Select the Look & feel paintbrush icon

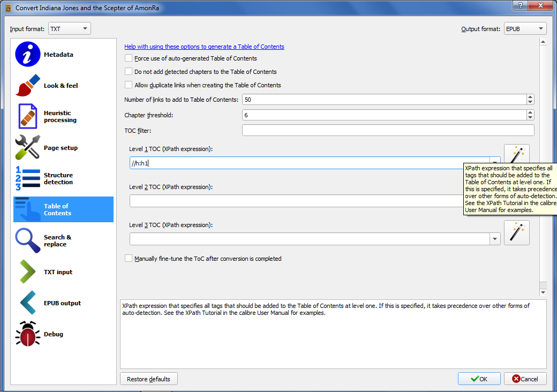click(x=28, y=86)
